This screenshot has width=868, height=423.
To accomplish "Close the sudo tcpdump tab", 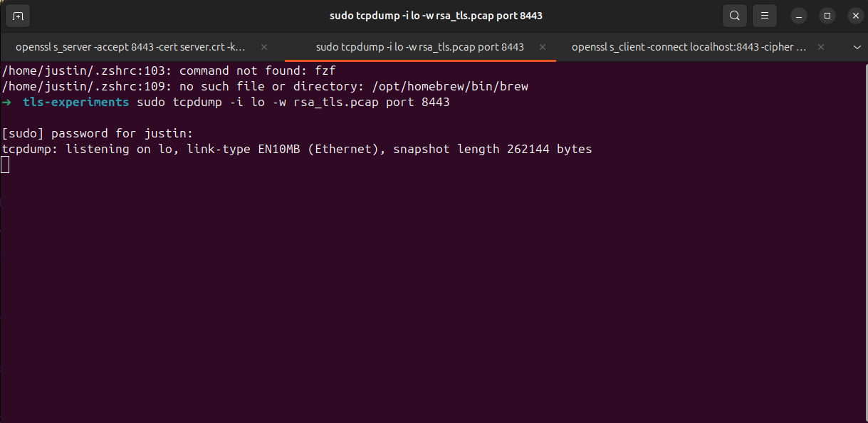I will click(x=543, y=47).
